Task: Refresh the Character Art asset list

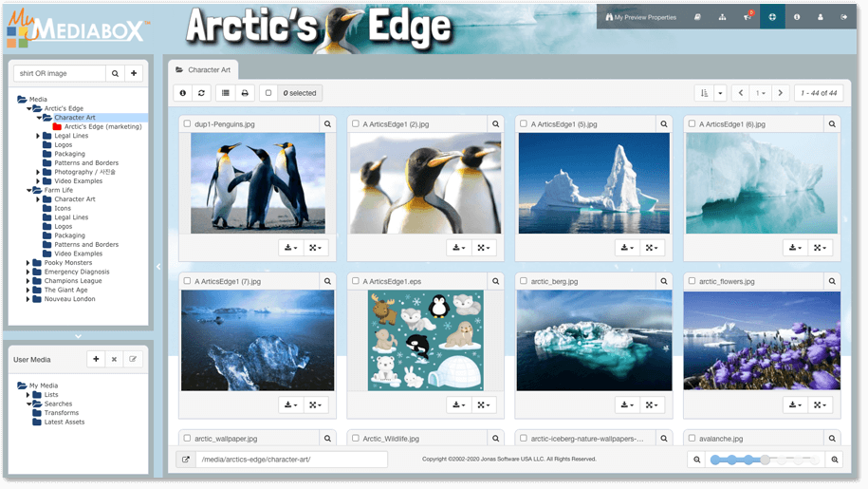Action: tap(201, 93)
